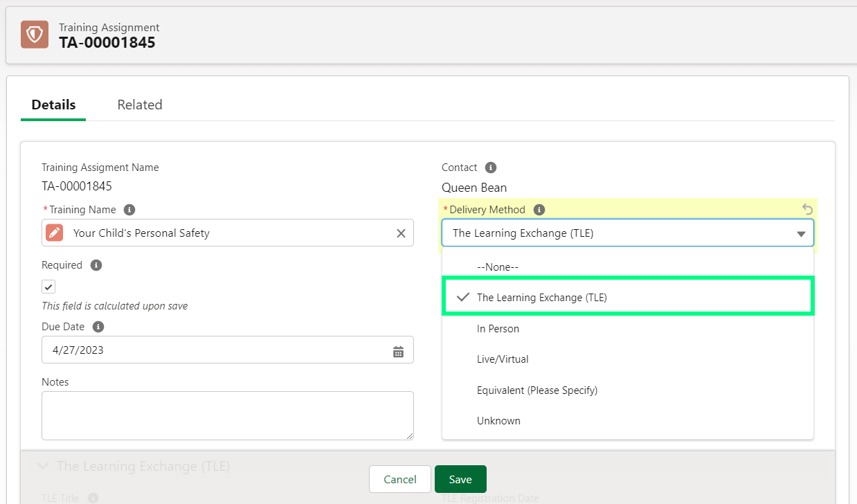Collapse The Learning Exchange (TLE) section
This screenshot has height=504, width=857.
pos(43,467)
